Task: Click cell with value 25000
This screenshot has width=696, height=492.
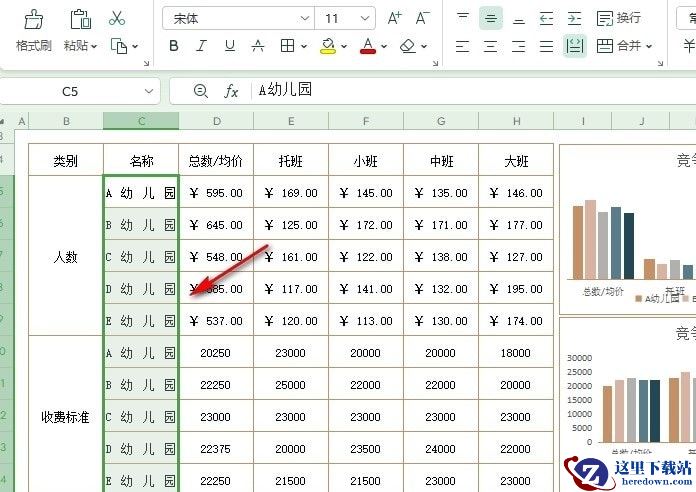Action: click(x=291, y=385)
